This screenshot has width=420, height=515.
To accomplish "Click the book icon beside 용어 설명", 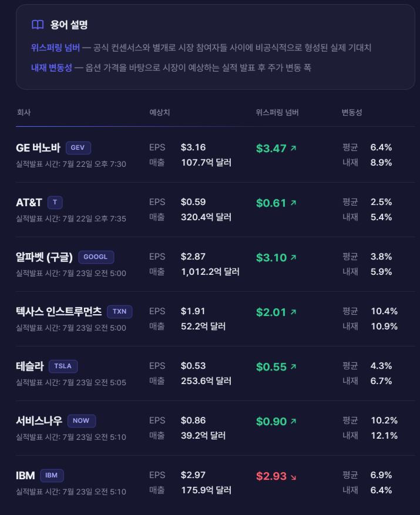I will 38,25.
